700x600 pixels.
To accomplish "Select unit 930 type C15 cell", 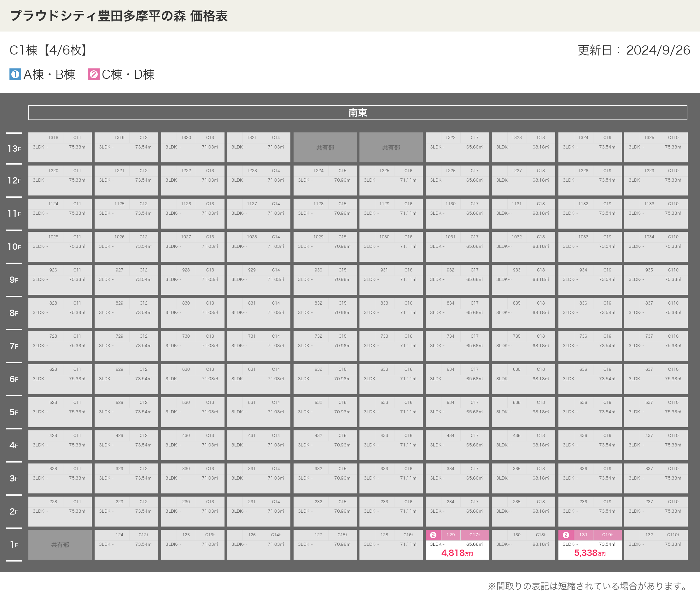I will pos(325,280).
